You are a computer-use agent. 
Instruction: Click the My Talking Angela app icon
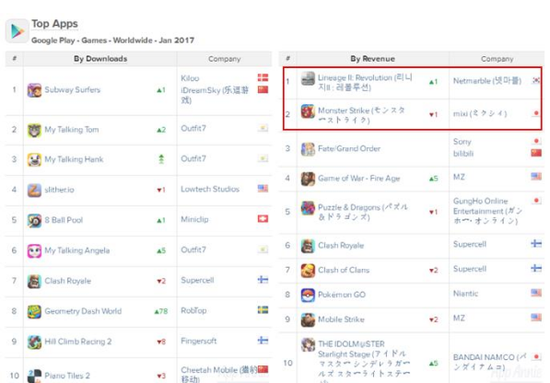coord(34,251)
